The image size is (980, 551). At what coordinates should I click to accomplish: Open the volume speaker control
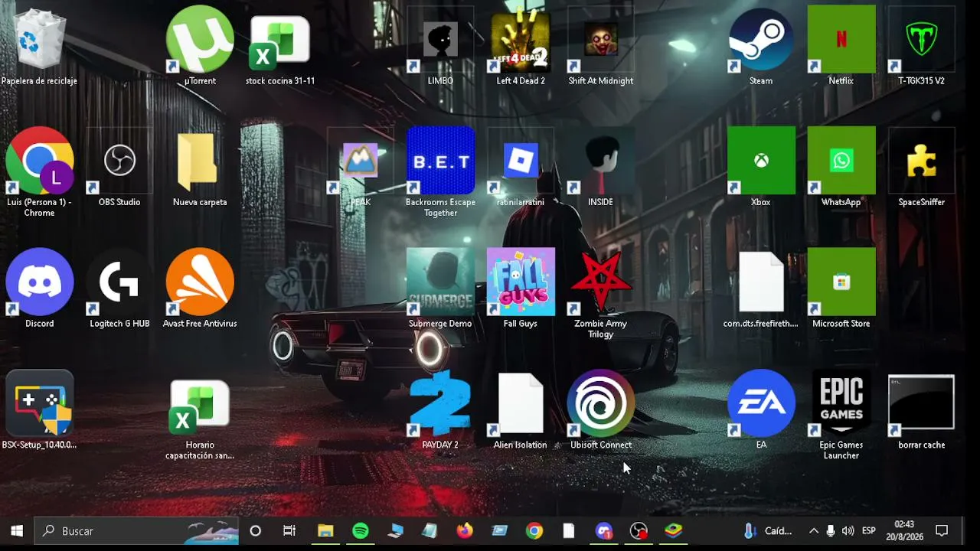(848, 531)
